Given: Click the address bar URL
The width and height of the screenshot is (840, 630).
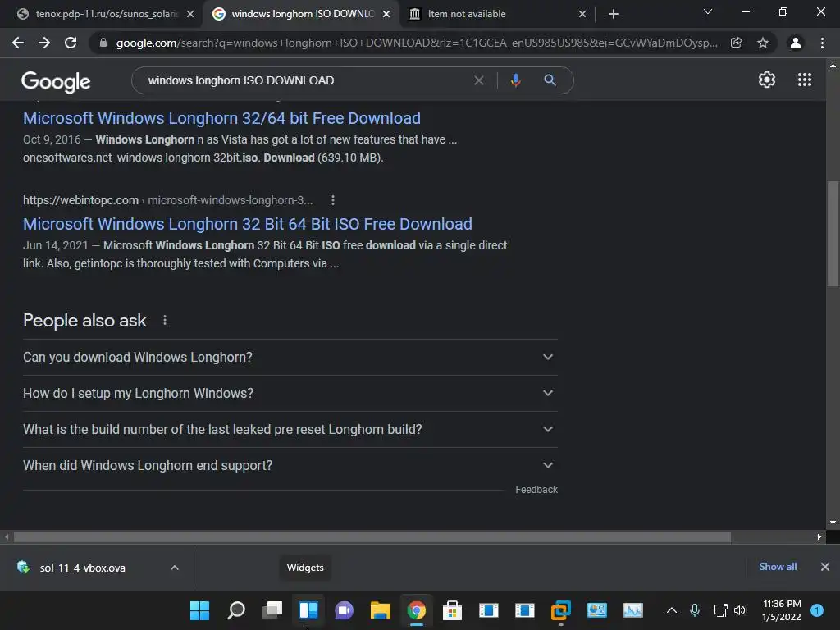Looking at the screenshot, I should [x=416, y=43].
